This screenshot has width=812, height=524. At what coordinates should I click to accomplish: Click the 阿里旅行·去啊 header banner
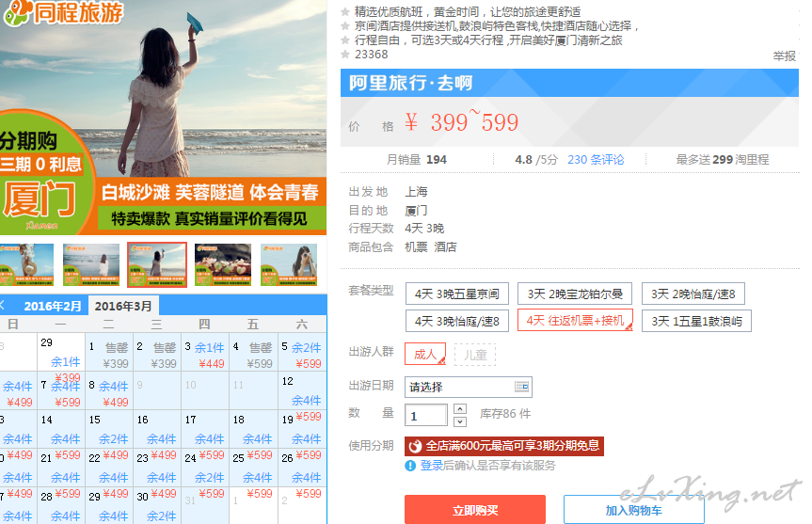pyautogui.click(x=569, y=83)
